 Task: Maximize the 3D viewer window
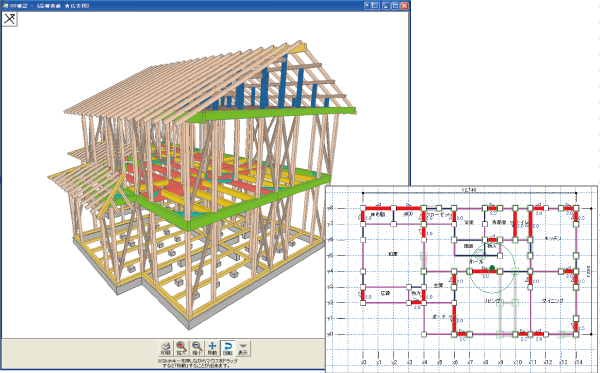pyautogui.click(x=396, y=6)
